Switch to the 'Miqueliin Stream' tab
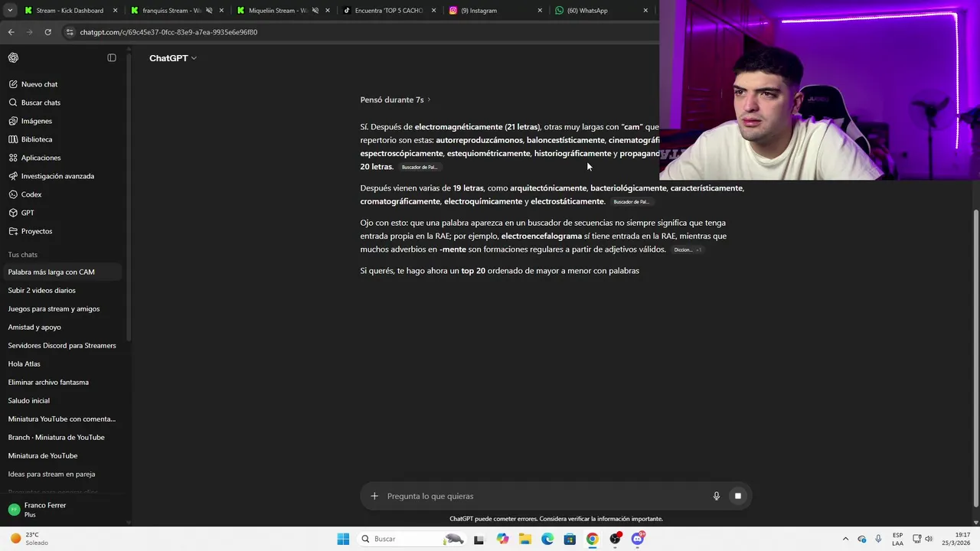Image resolution: width=980 pixels, height=551 pixels. 277,11
